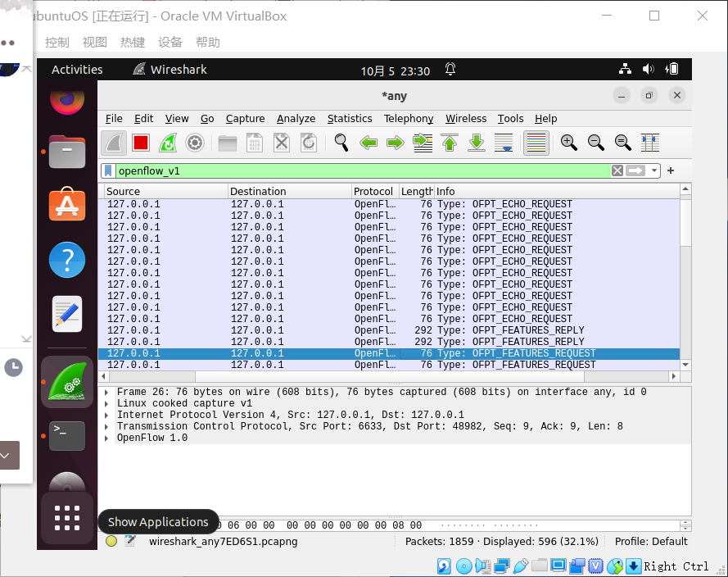Jump to the last packet
Image resolution: width=728 pixels, height=577 pixels.
[477, 143]
